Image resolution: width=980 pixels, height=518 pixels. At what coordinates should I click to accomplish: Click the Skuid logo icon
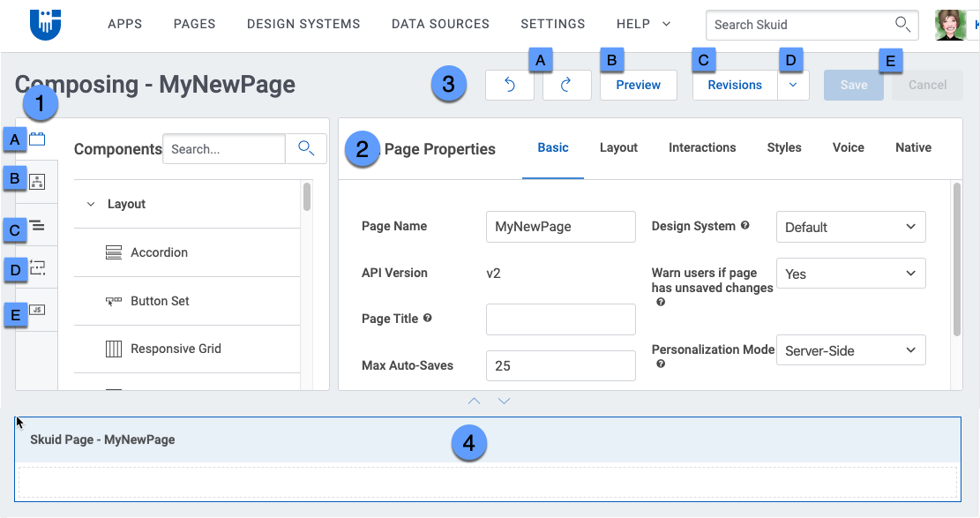pyautogui.click(x=45, y=24)
